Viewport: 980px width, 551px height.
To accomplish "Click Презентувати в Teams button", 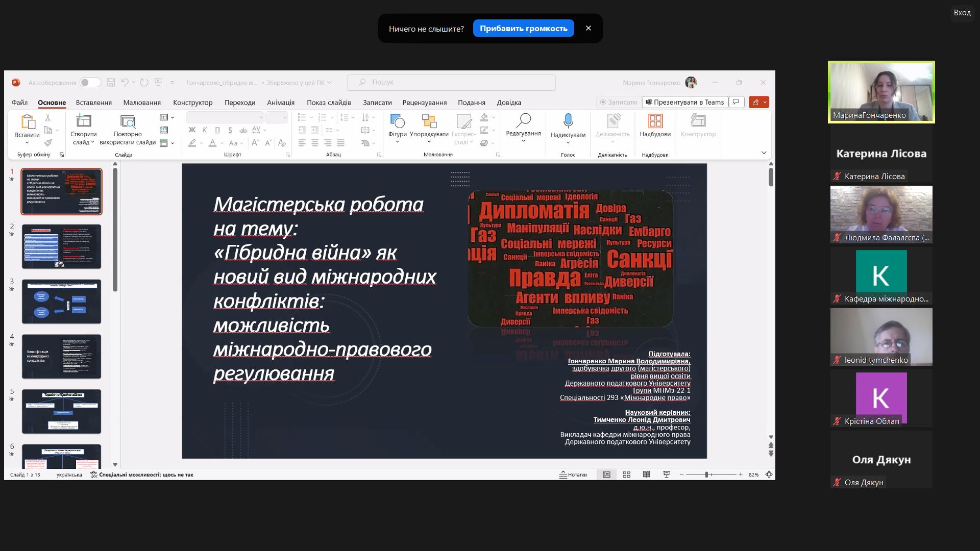I will click(x=684, y=102).
